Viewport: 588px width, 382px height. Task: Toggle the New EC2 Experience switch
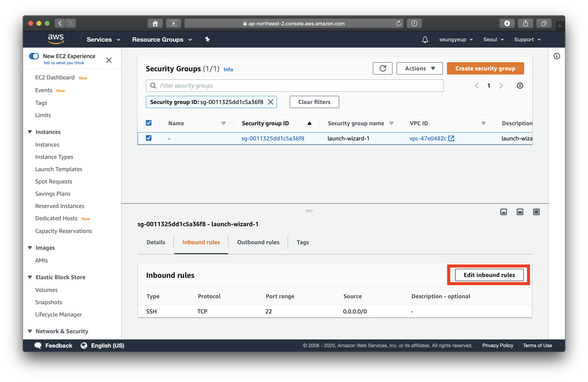(34, 56)
